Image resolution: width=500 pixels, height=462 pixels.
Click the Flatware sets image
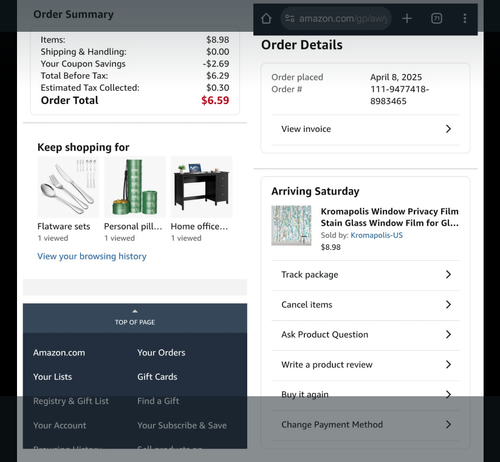coord(68,187)
